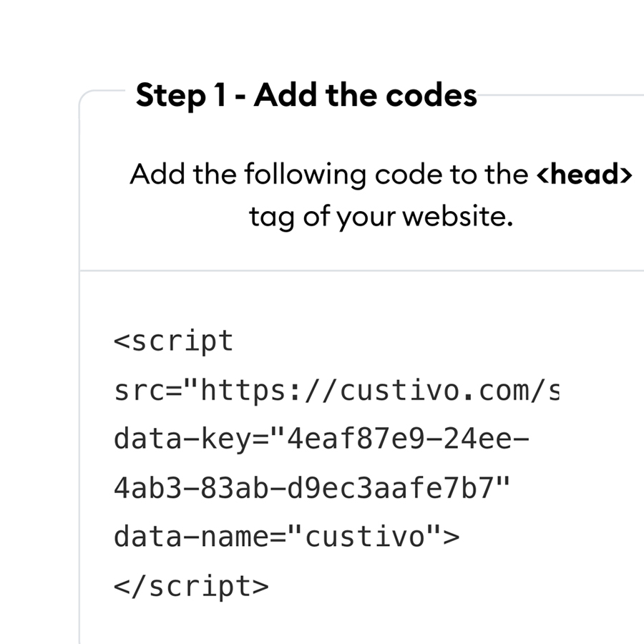Image resolution: width=644 pixels, height=644 pixels.
Task: Click the opening <script code line
Action: pos(174,341)
